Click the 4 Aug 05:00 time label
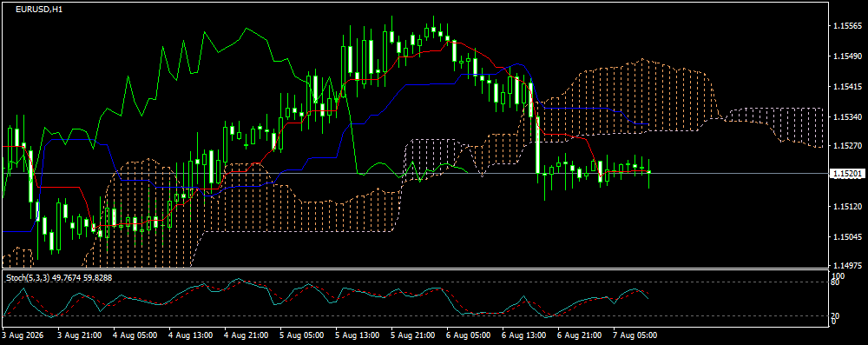The height and width of the screenshot is (345, 868). click(136, 335)
